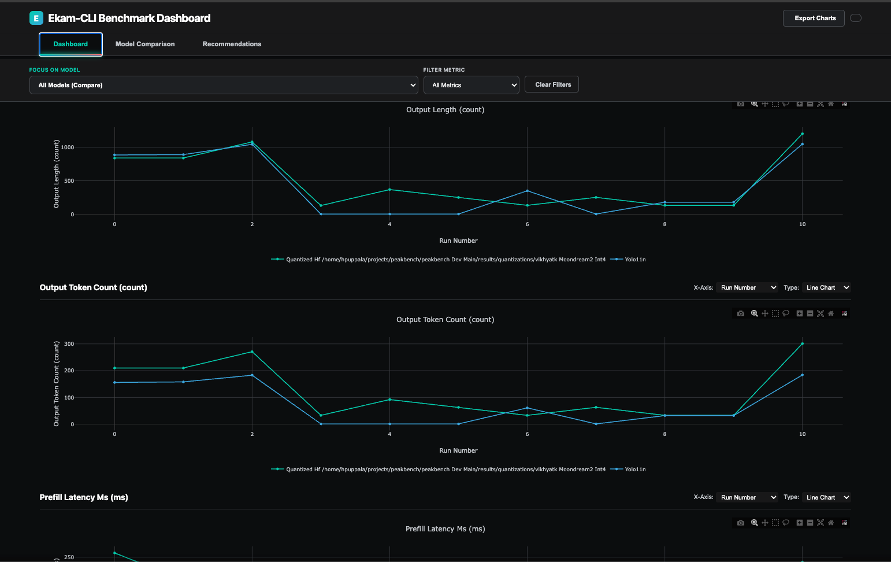The height and width of the screenshot is (562, 892).
Task: Click zoom in plus icon on Output Token Count chart
Action: [x=799, y=313]
